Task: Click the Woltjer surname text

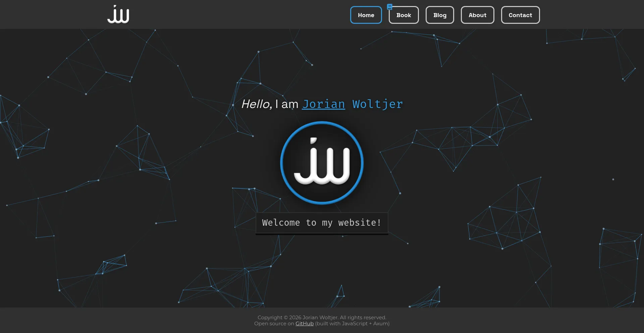Action: (x=377, y=104)
